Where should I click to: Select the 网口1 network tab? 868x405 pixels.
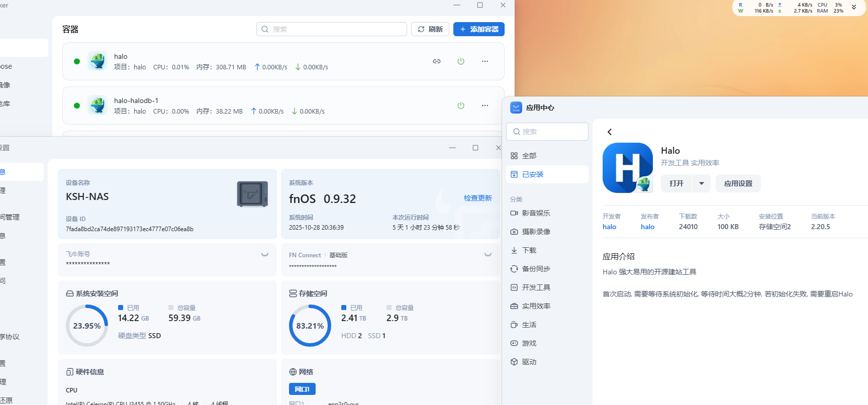[x=302, y=389]
